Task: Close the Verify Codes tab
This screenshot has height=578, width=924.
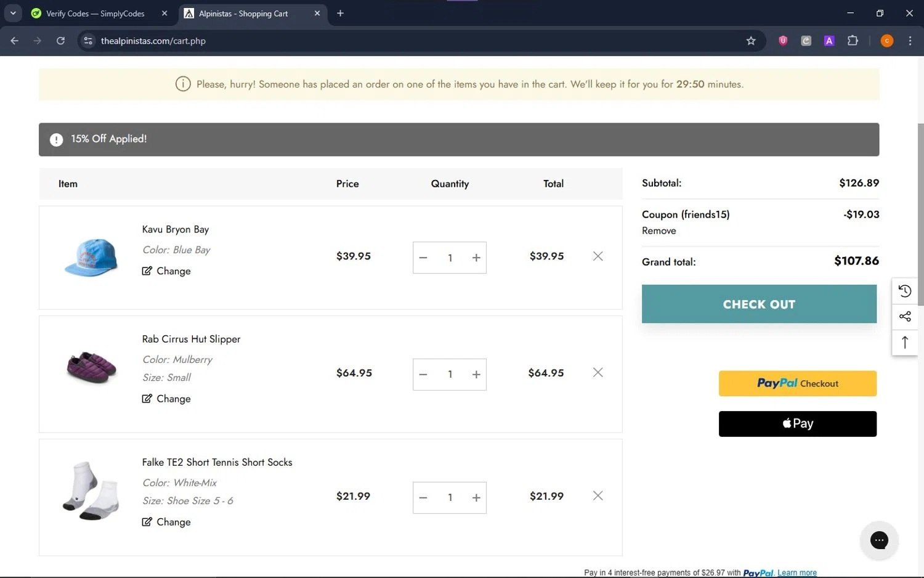Action: 164,13
